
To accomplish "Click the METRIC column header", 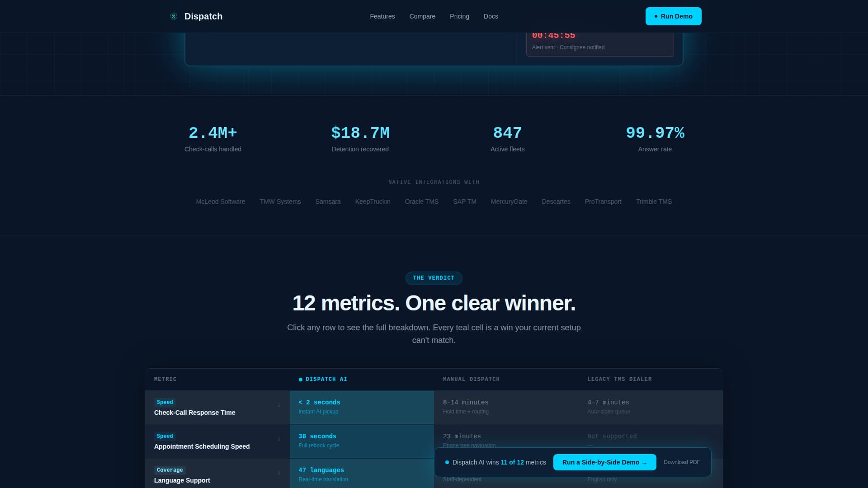I will (165, 379).
